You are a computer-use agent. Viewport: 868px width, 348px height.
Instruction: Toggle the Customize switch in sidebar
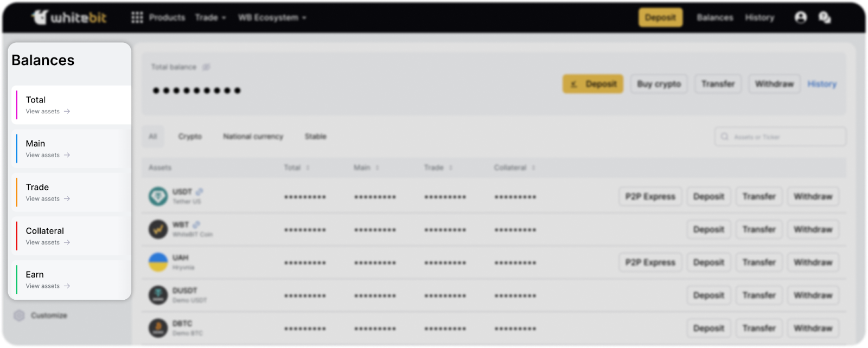(x=20, y=315)
